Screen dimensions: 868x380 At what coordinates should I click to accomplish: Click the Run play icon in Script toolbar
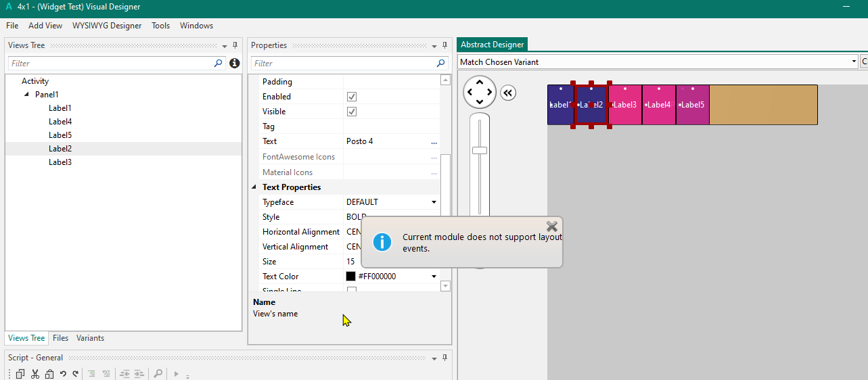click(176, 373)
